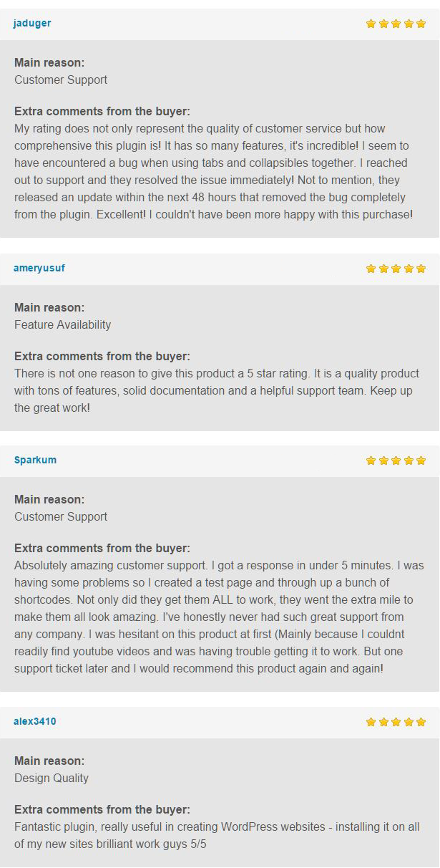440x868 pixels.
Task: Visit alex3410's user profile
Action: [x=34, y=721]
